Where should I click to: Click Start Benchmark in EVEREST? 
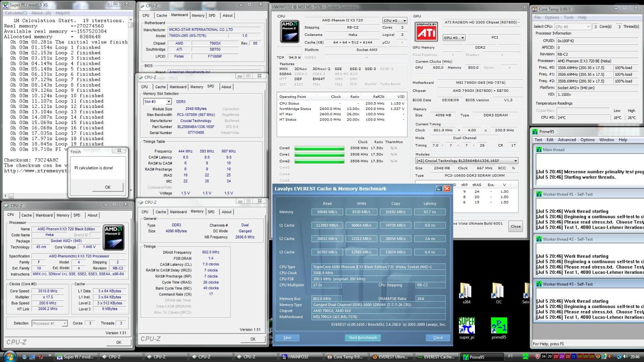click(363, 337)
